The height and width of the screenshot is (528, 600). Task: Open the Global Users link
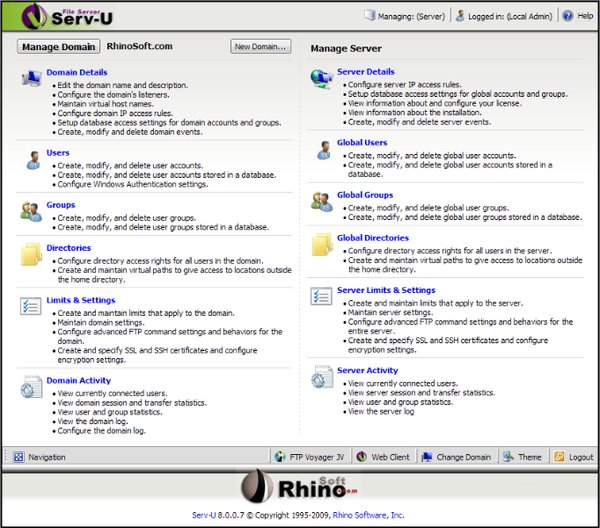[x=362, y=142]
